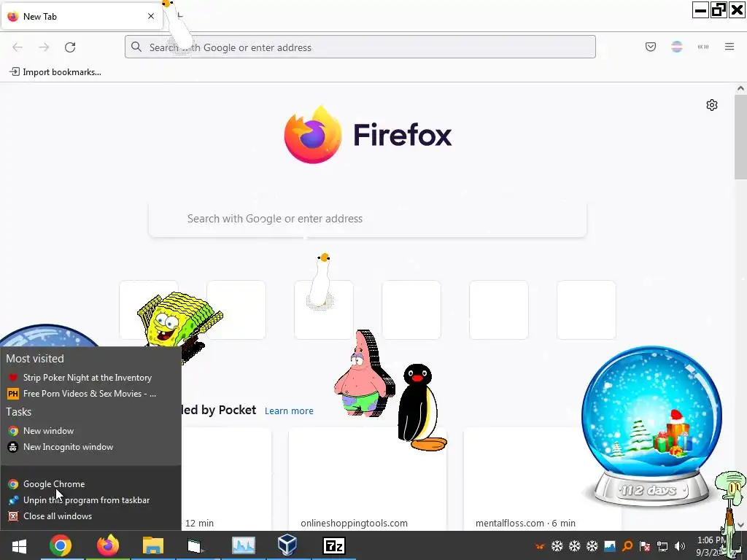The image size is (747, 560).
Task: Restore down the Firefox window
Action: (x=719, y=10)
